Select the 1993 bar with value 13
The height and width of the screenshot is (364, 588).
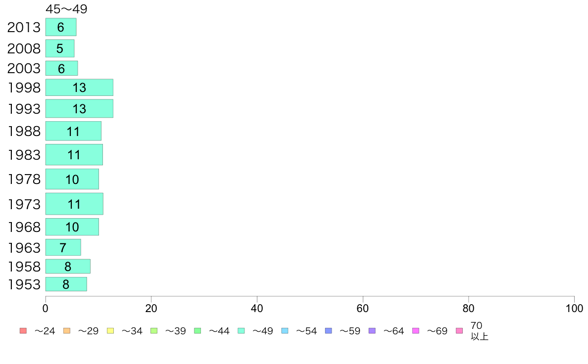click(80, 109)
